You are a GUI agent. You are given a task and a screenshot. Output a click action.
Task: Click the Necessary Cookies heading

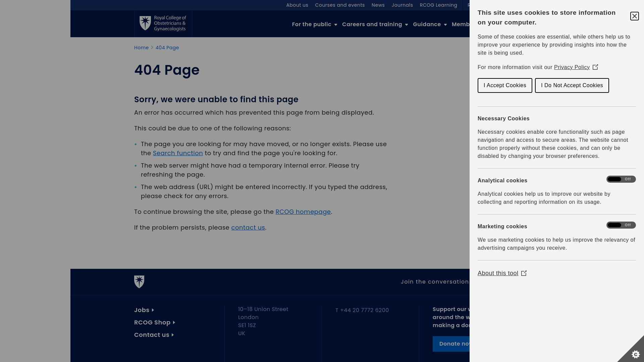click(x=503, y=119)
